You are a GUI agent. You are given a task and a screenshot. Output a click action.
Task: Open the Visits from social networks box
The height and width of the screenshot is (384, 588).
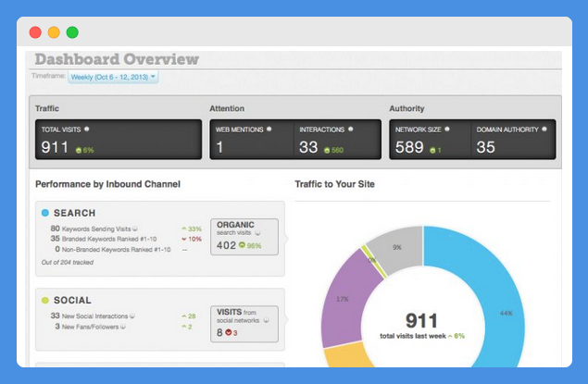click(x=244, y=324)
